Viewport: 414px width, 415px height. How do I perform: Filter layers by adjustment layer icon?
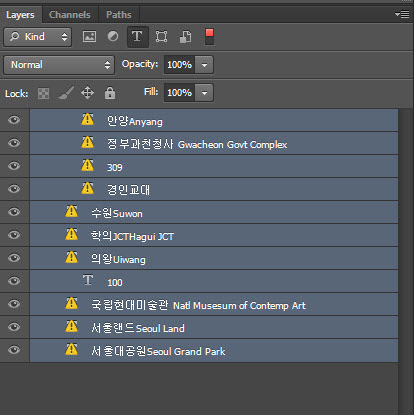(113, 36)
